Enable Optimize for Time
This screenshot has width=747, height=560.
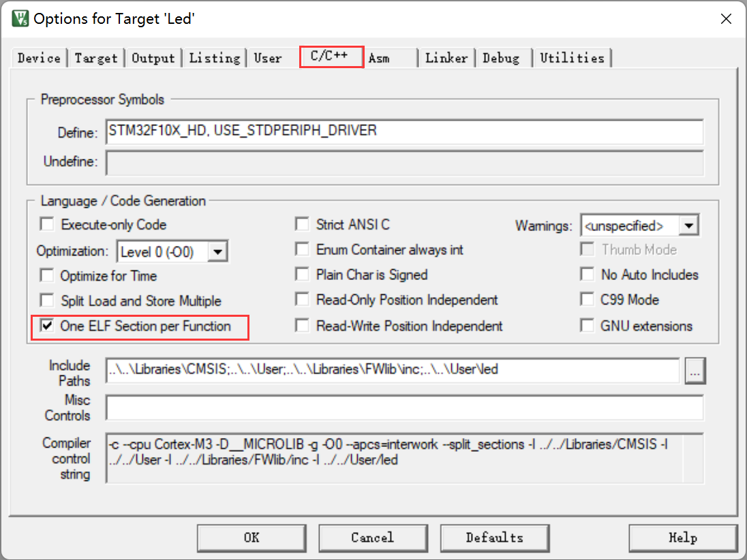point(47,276)
